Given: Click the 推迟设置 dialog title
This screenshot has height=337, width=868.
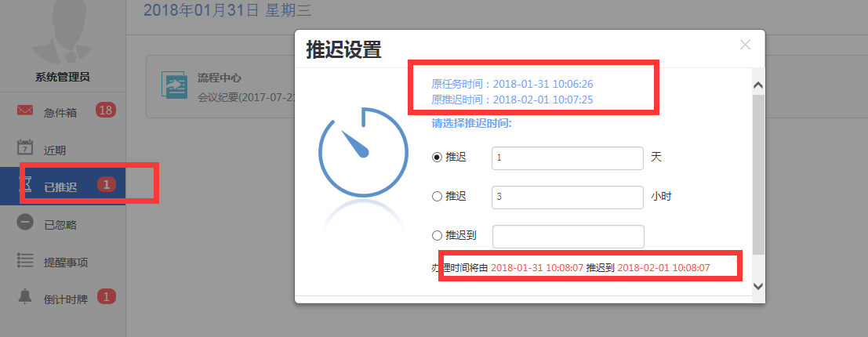Looking at the screenshot, I should 343,49.
